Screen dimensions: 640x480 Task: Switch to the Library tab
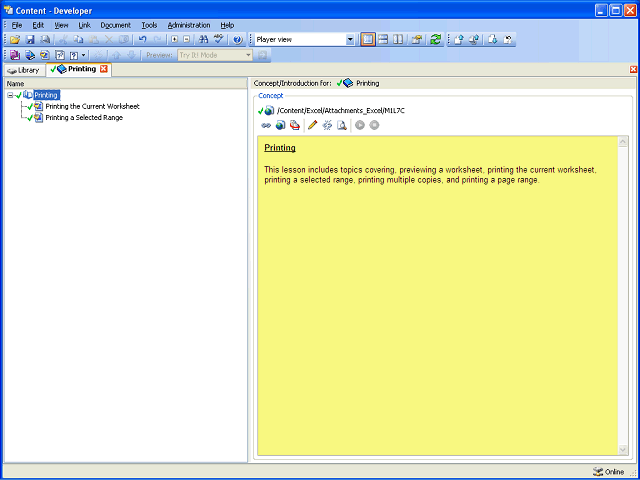24,70
